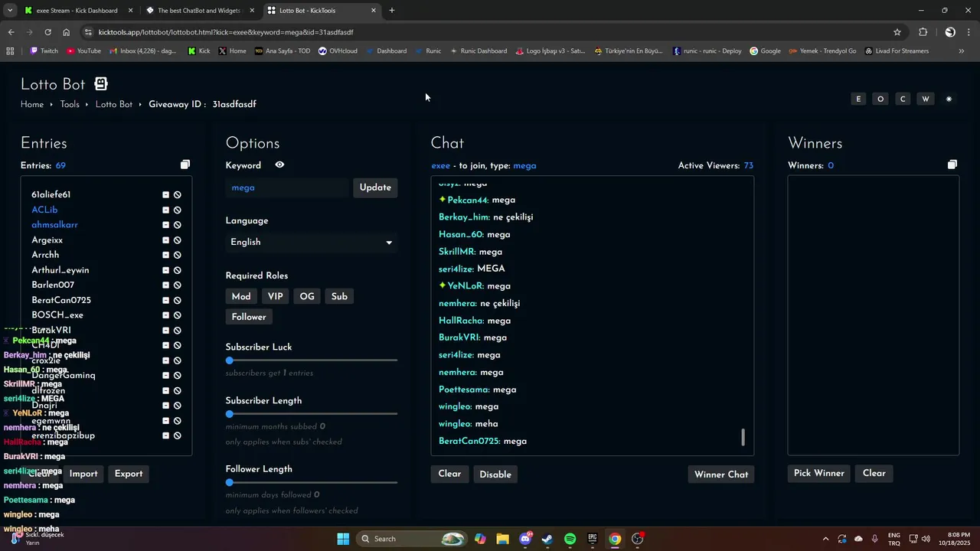Copy the winners list with the copy icon
Image resolution: width=980 pixels, height=551 pixels.
point(952,165)
